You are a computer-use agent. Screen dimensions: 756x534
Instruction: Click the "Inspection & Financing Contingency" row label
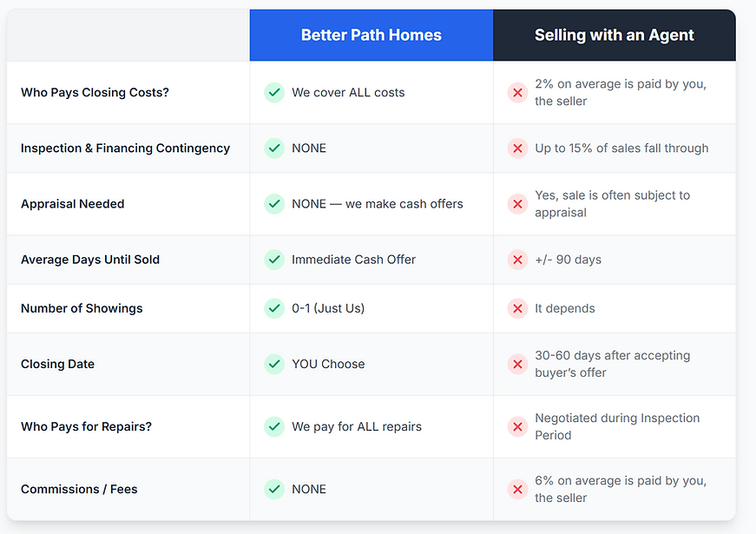(125, 148)
